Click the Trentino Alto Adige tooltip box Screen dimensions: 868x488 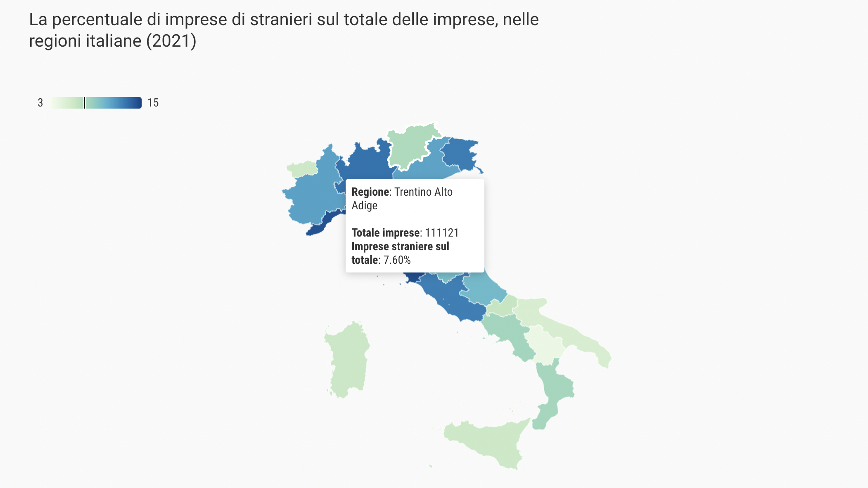pyautogui.click(x=415, y=226)
